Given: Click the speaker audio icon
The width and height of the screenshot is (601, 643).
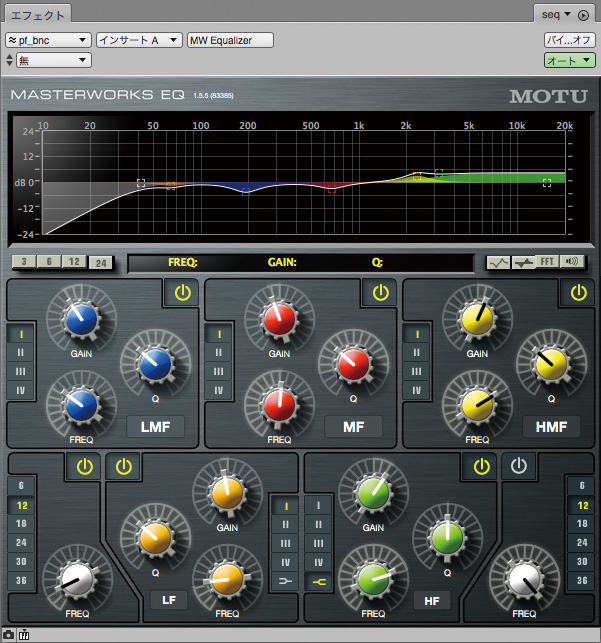Looking at the screenshot, I should click(571, 262).
